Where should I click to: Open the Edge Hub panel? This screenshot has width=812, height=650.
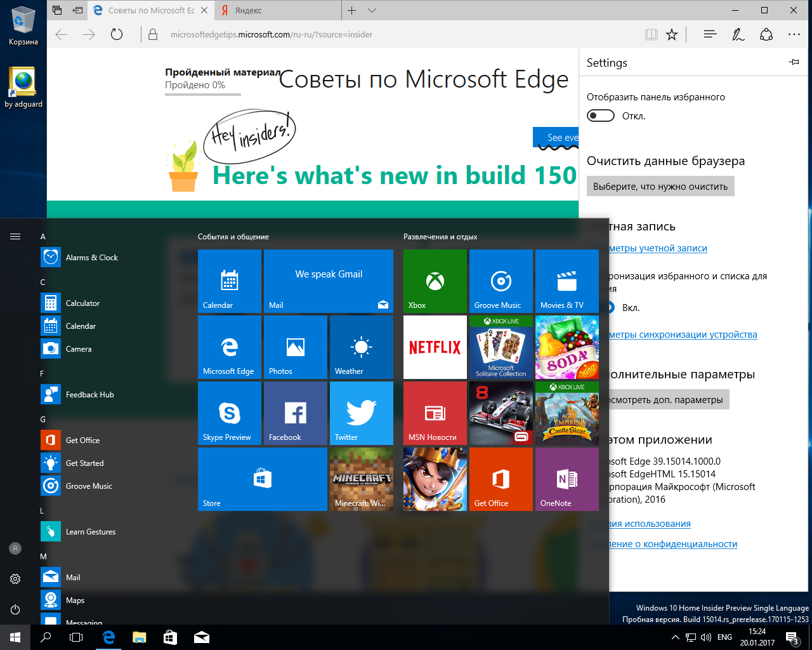[x=710, y=35]
